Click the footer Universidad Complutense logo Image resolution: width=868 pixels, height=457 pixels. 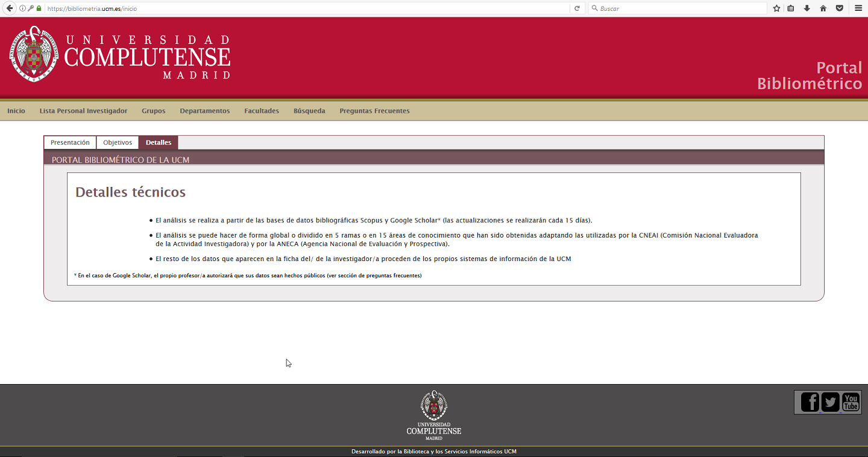point(434,415)
